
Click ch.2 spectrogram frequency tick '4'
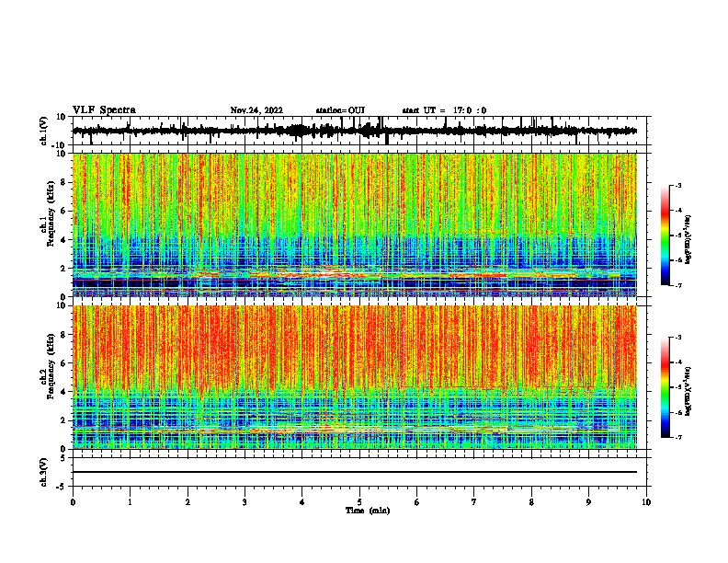pos(63,392)
